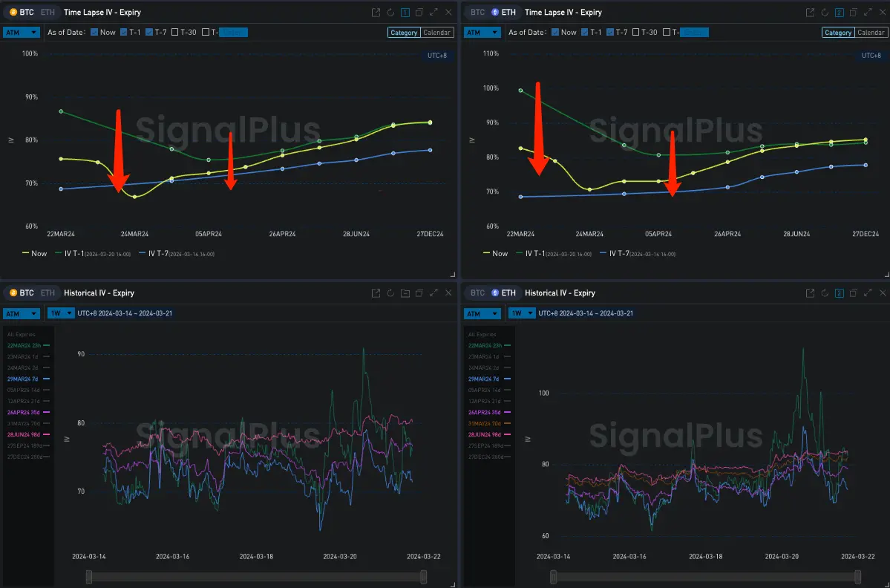
Task: Expand ETH Time Lapse IV panel to fullscreen
Action: 866,13
